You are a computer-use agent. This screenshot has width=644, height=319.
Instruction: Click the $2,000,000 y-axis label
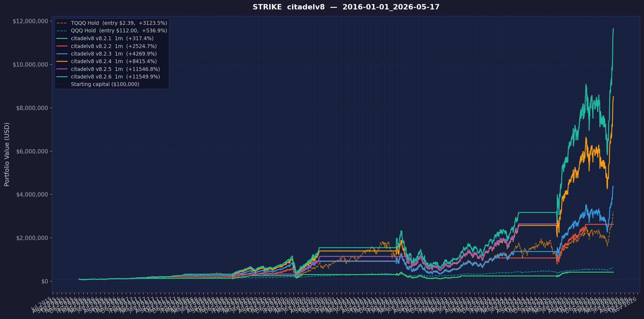pyautogui.click(x=32, y=238)
